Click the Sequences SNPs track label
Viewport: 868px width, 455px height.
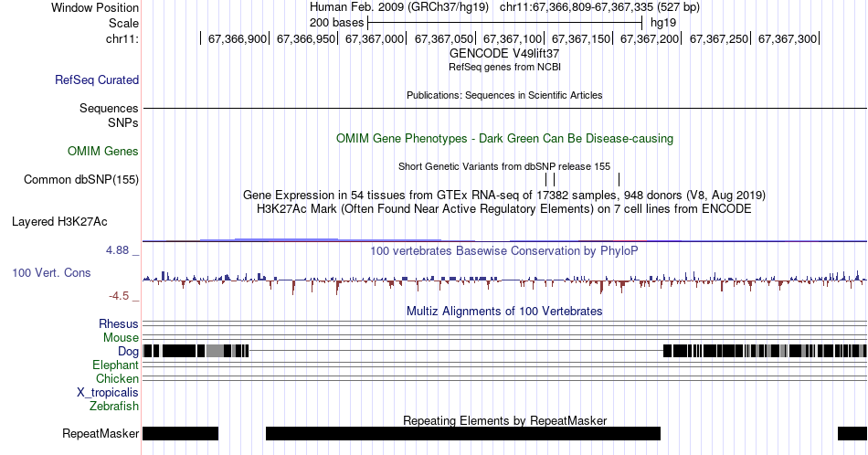(109, 116)
